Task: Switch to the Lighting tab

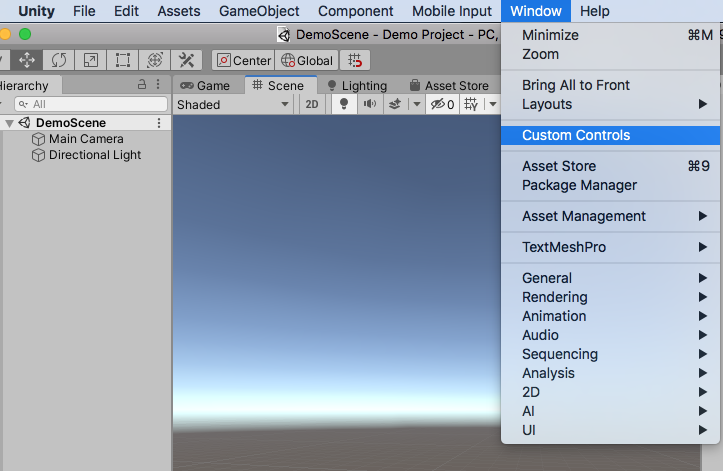Action: tap(357, 85)
